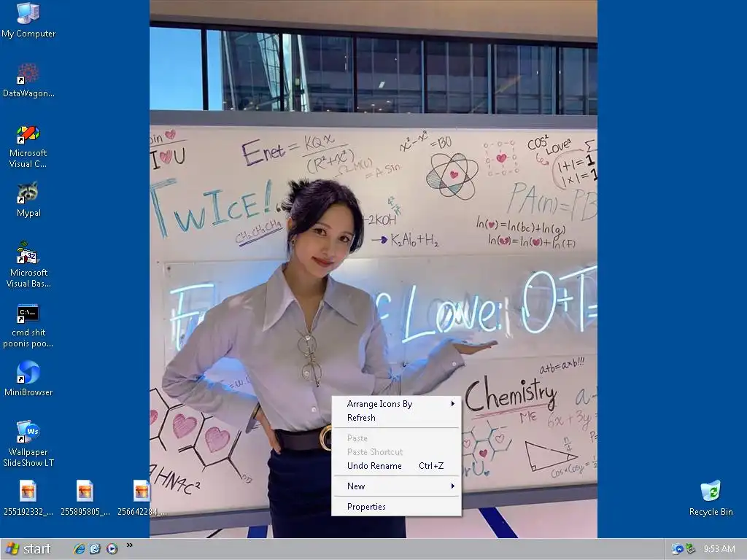Screen dimensions: 747x560
Task: Choose Undo Rename in the context menu
Action: point(396,466)
